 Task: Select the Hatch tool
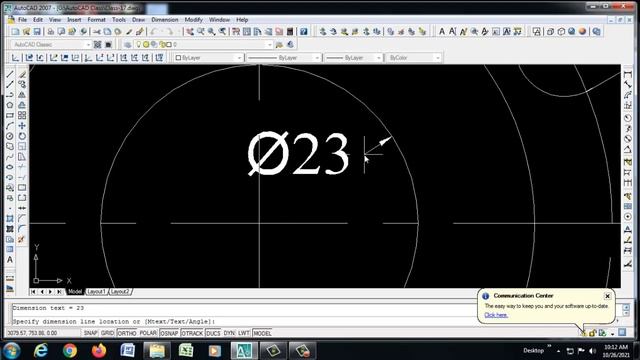[x=10, y=218]
